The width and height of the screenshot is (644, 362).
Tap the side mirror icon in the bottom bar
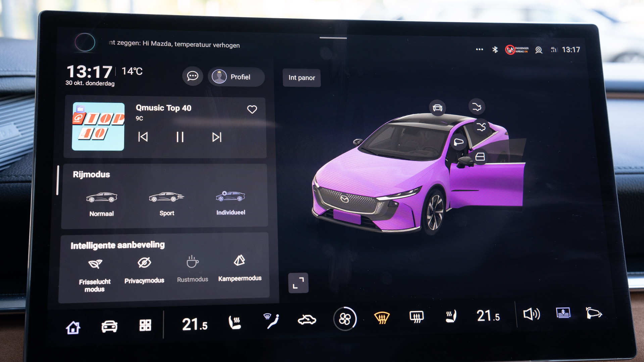[x=593, y=313]
